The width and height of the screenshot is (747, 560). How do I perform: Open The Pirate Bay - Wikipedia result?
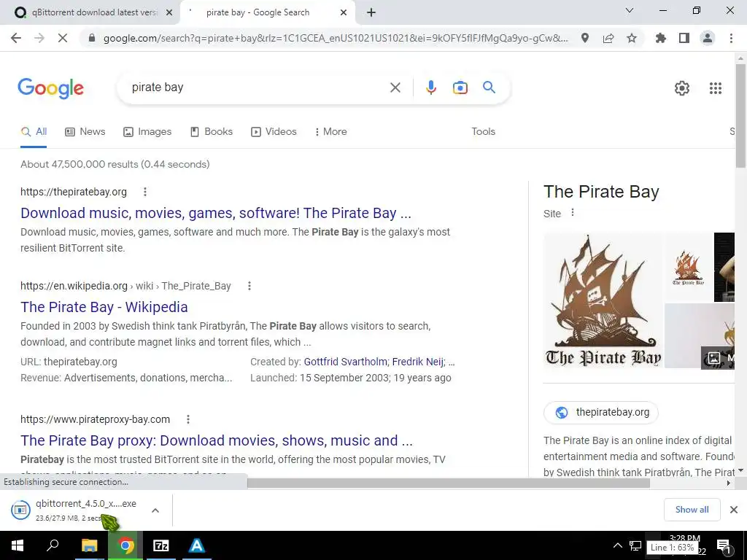tap(104, 307)
